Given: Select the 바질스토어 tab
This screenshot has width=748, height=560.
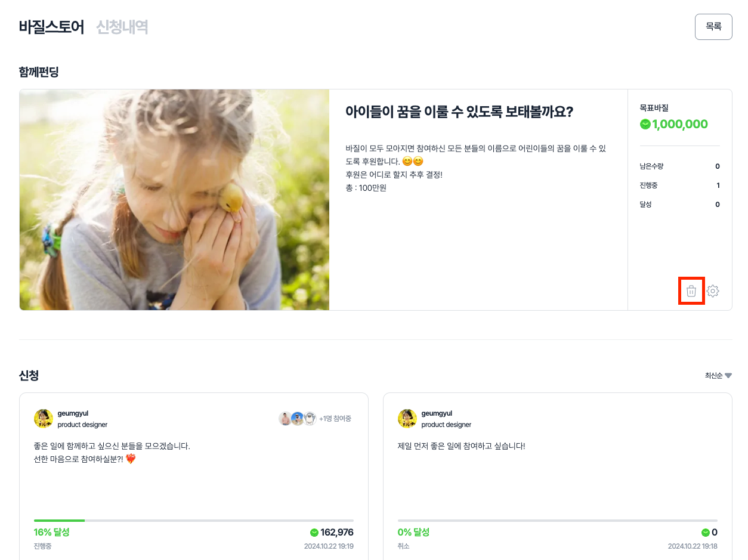Looking at the screenshot, I should 51,27.
